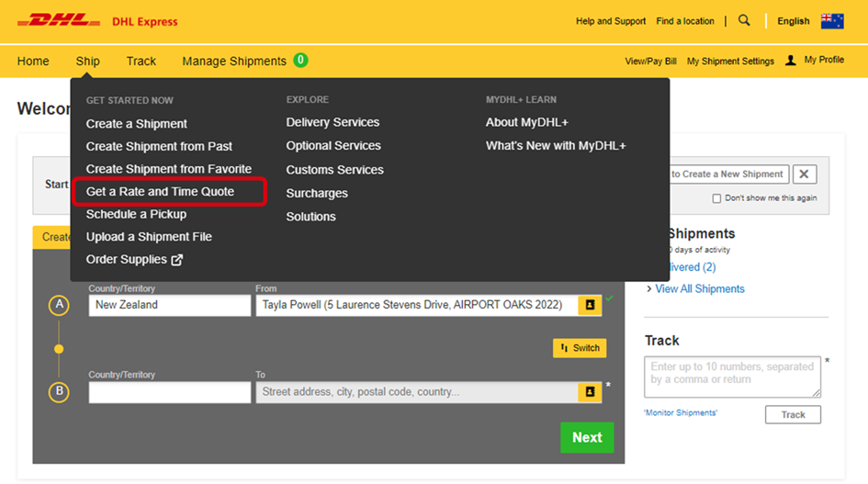
Task: Open Solutions
Action: 310,217
